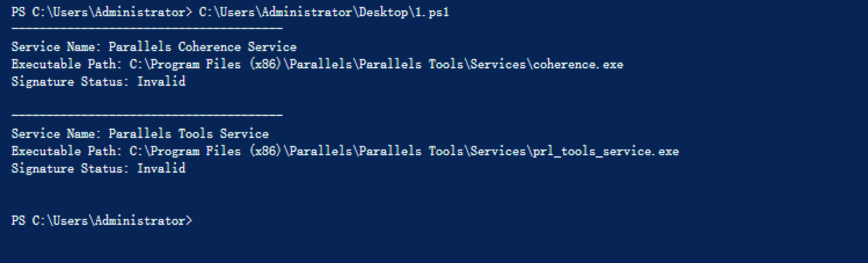
Task: Click "Signature Status:" label in the first entry
Action: coord(71,82)
